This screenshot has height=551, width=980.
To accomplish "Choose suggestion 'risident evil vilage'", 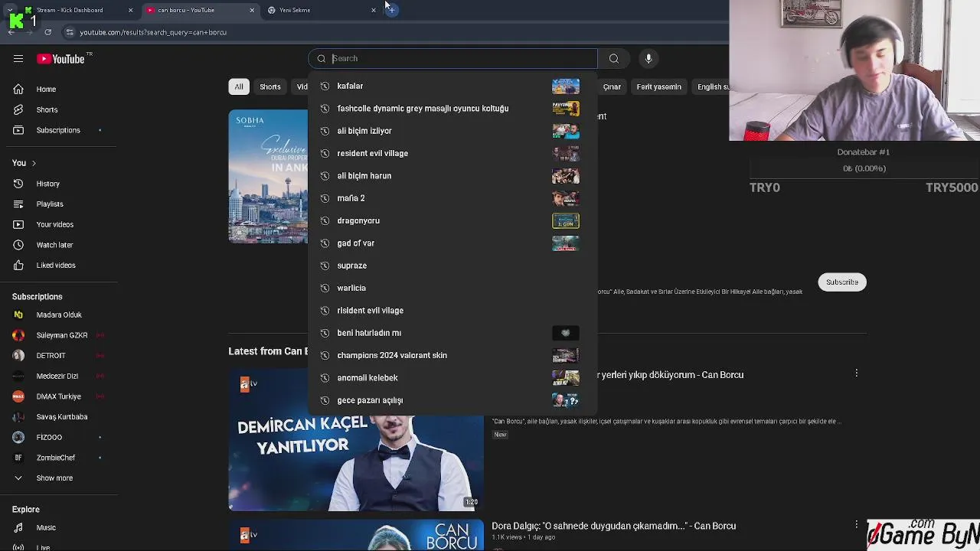I will (x=452, y=311).
